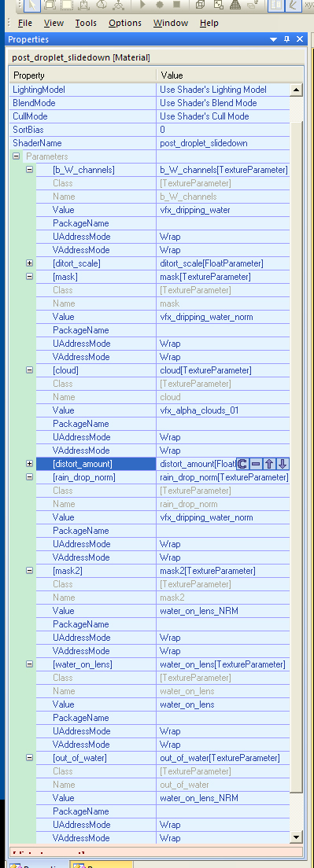Click the SortBias value 0

(162, 130)
